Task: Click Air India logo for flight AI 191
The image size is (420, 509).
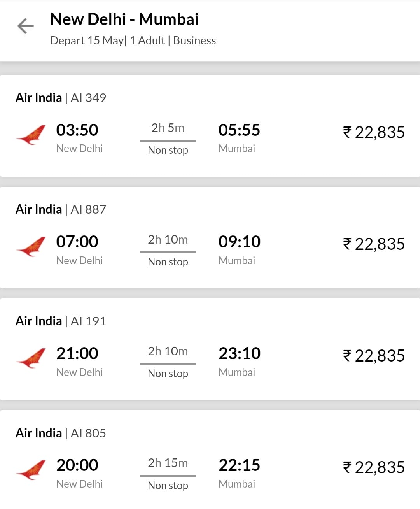Action: [x=31, y=358]
